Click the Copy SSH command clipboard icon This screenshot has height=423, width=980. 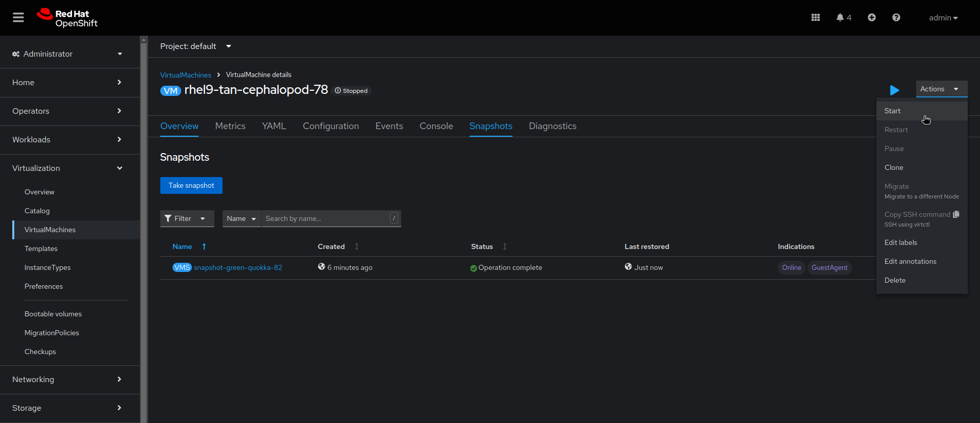(956, 214)
